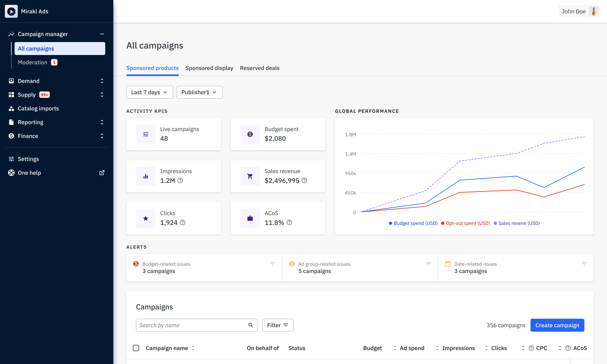Screen dimensions: 607x364
Task: Open the Last 7 days dropdown
Action: pyautogui.click(x=150, y=92)
